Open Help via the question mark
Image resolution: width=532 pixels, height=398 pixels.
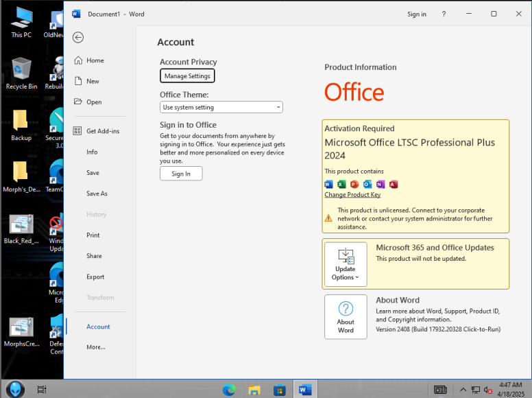pyautogui.click(x=444, y=14)
